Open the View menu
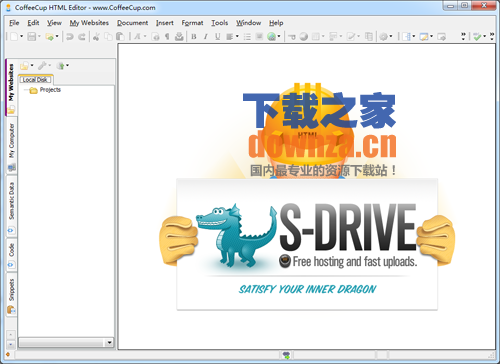Image resolution: width=500 pixels, height=364 pixels. [x=54, y=23]
